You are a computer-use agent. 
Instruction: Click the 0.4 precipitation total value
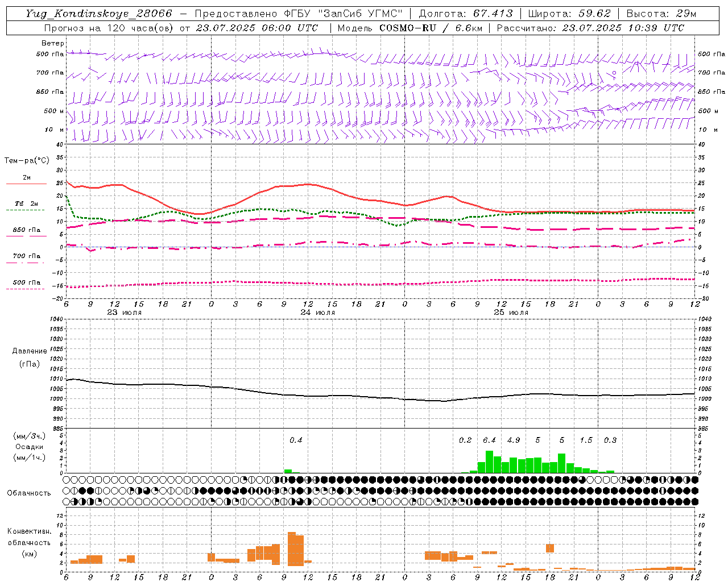pos(296,440)
